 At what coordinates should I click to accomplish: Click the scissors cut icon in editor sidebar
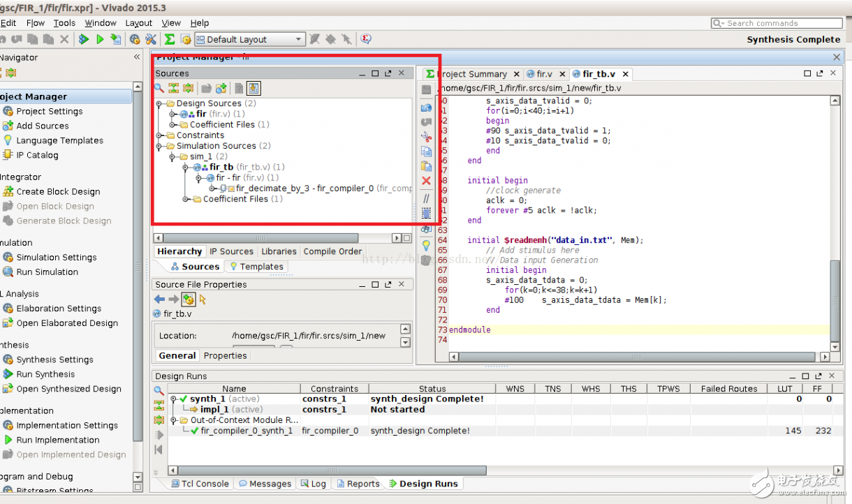[x=426, y=136]
